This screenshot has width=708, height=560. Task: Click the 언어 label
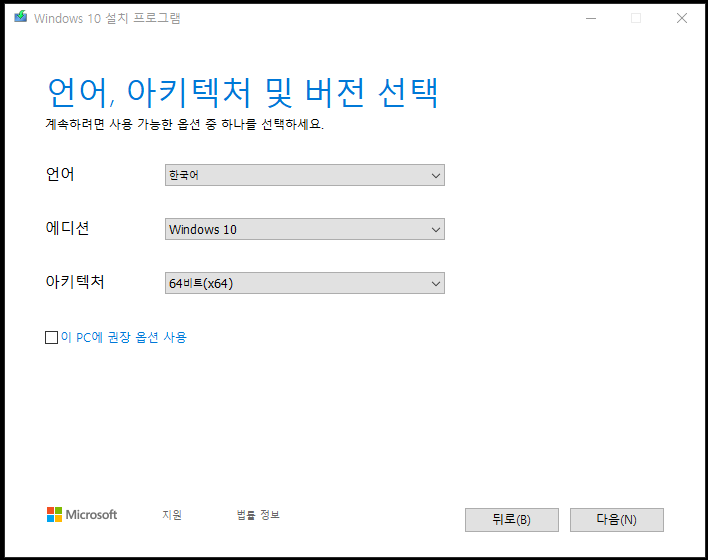[x=60, y=174]
